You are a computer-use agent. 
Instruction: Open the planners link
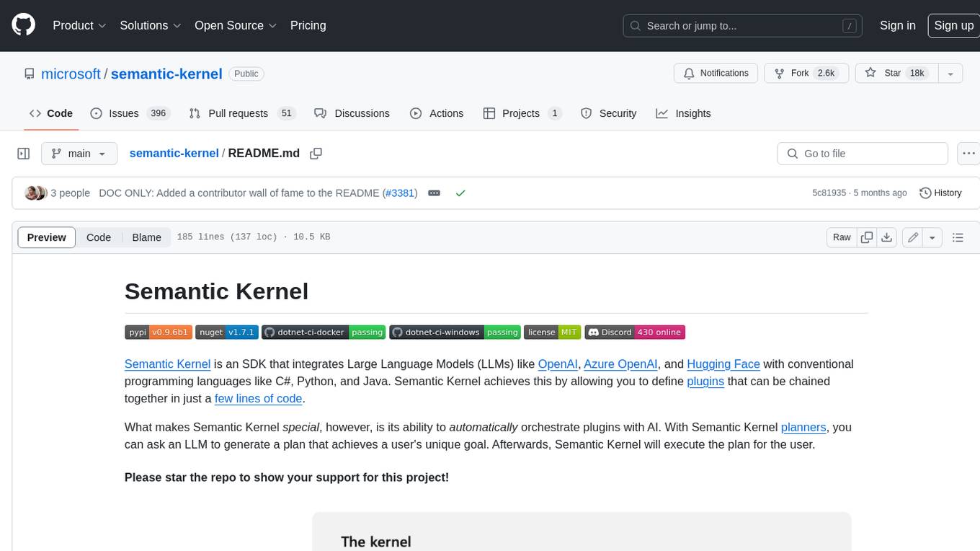[803, 428]
